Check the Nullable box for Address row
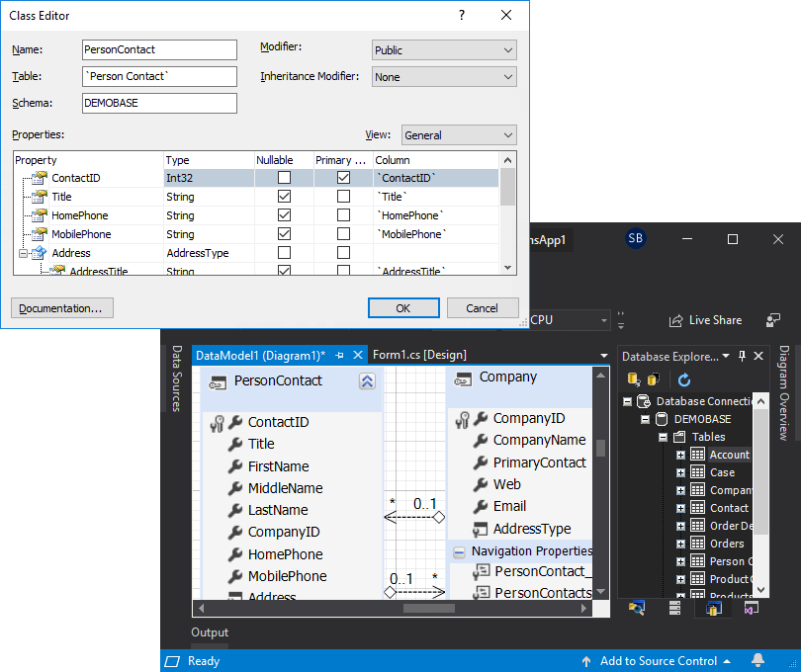This screenshot has width=801, height=672. [x=284, y=253]
